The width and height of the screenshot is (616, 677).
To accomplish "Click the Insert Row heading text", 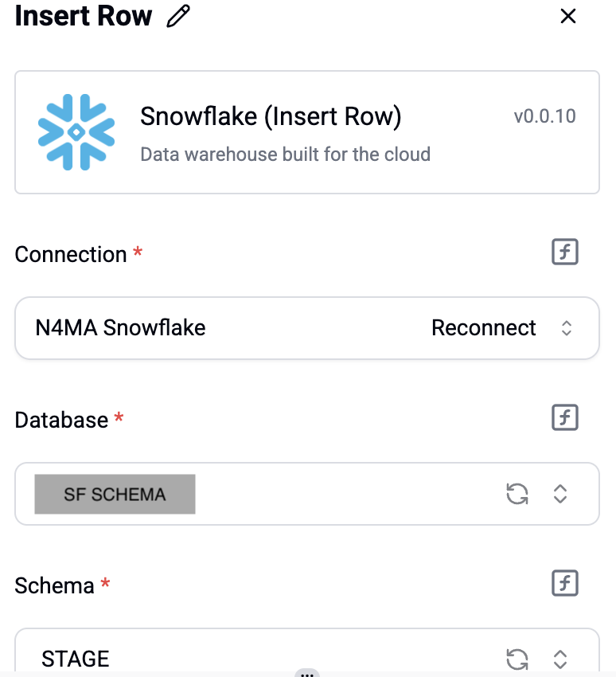I will pyautogui.click(x=84, y=17).
